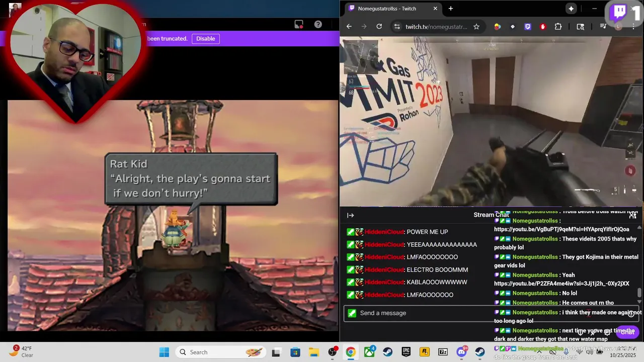The image size is (644, 362).
Task: Open Rockstar Games Launcher from taskbar
Action: [424, 352]
